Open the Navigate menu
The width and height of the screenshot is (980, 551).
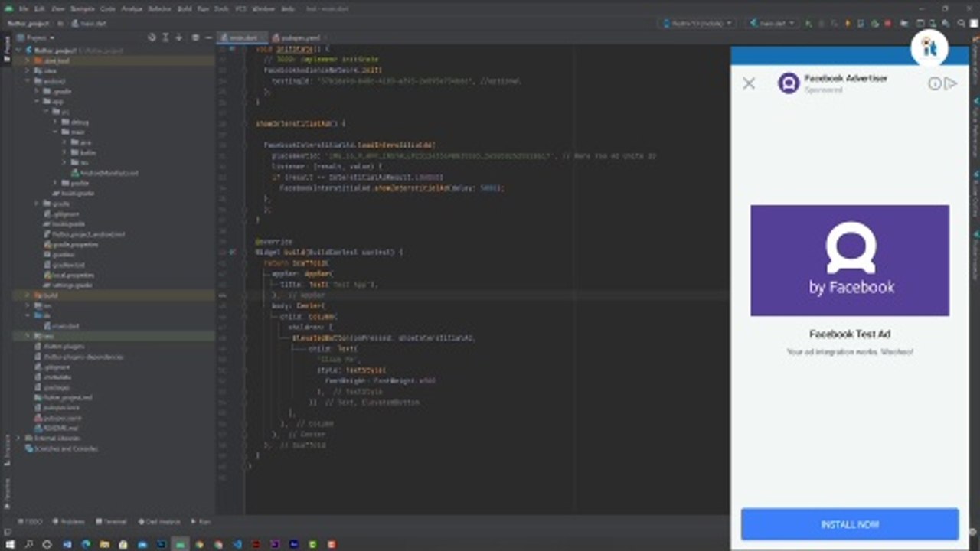click(83, 9)
